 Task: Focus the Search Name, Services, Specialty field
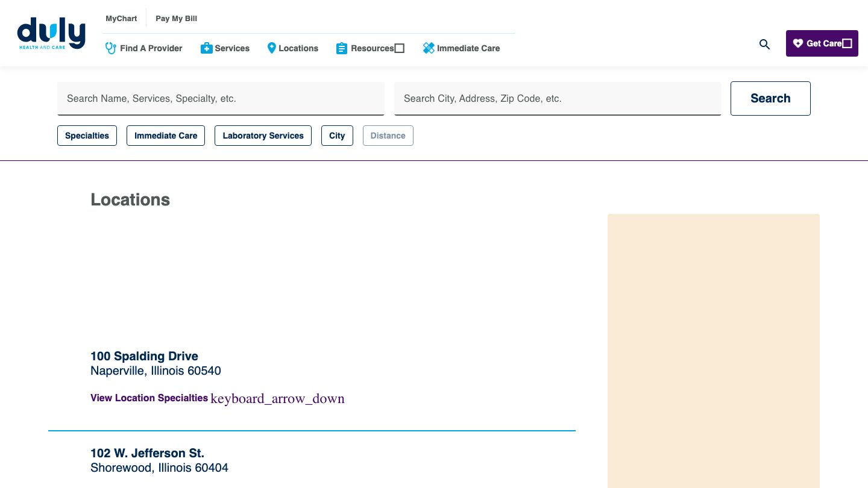221,98
